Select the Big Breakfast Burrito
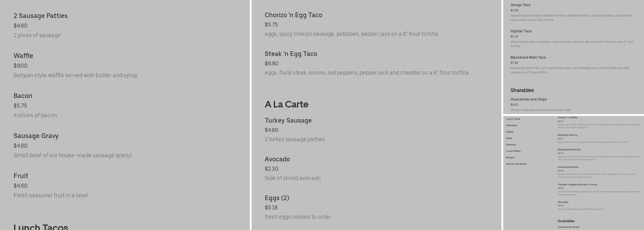This screenshot has height=230, width=644. coord(569,149)
